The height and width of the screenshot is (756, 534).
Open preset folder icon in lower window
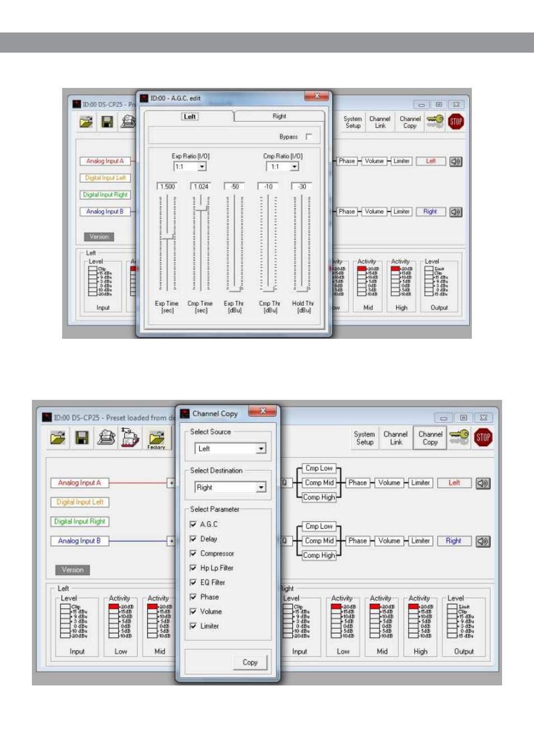tap(58, 438)
